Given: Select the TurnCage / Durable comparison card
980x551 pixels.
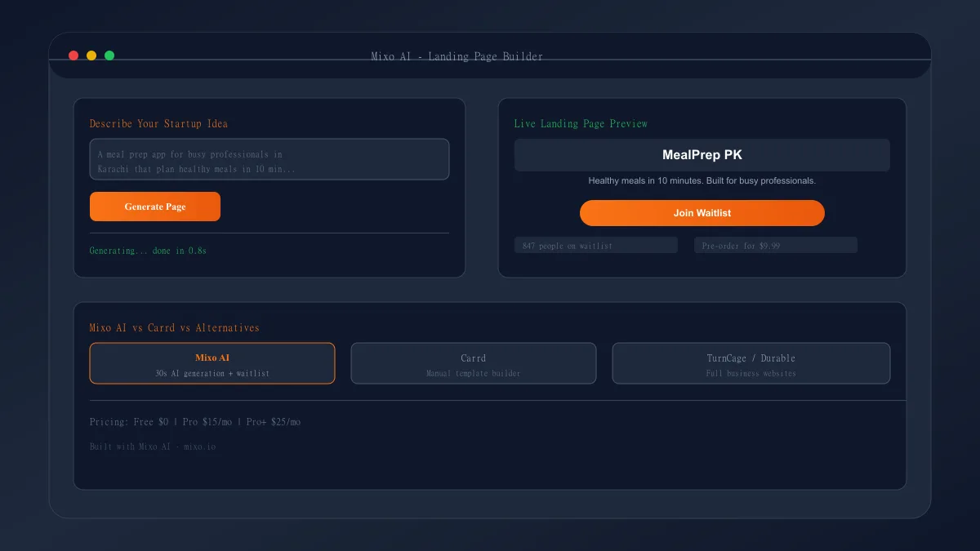Looking at the screenshot, I should (751, 363).
